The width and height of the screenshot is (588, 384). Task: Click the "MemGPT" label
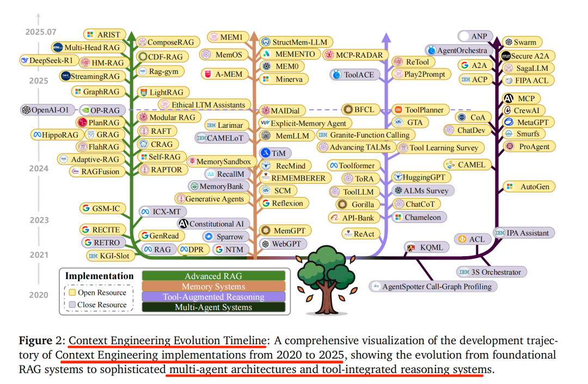285,231
